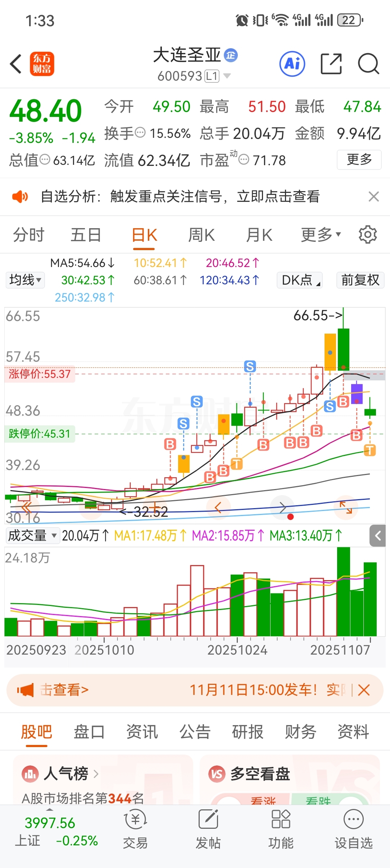The height and width of the screenshot is (868, 390).
Task: Open the 成交量 indicator dropdown
Action: click(32, 535)
